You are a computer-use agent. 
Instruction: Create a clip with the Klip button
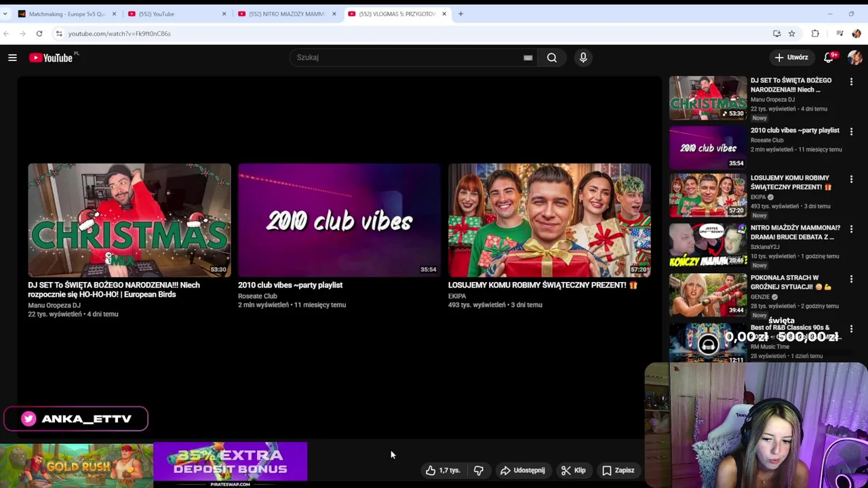pos(574,470)
